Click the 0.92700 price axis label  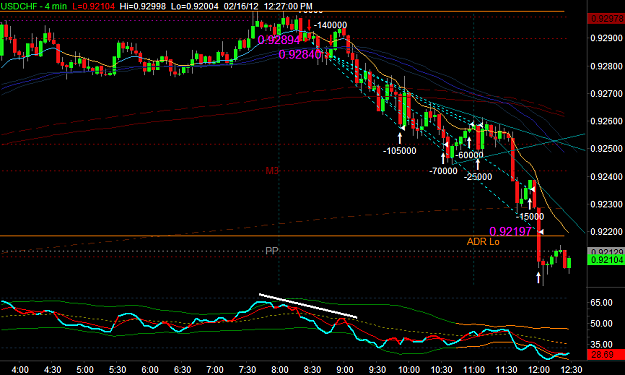606,94
